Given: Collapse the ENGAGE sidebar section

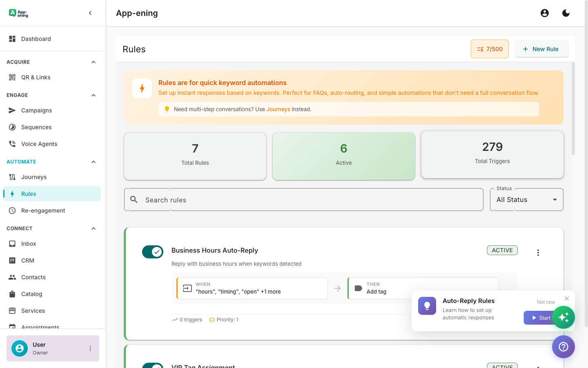Looking at the screenshot, I should [x=93, y=95].
